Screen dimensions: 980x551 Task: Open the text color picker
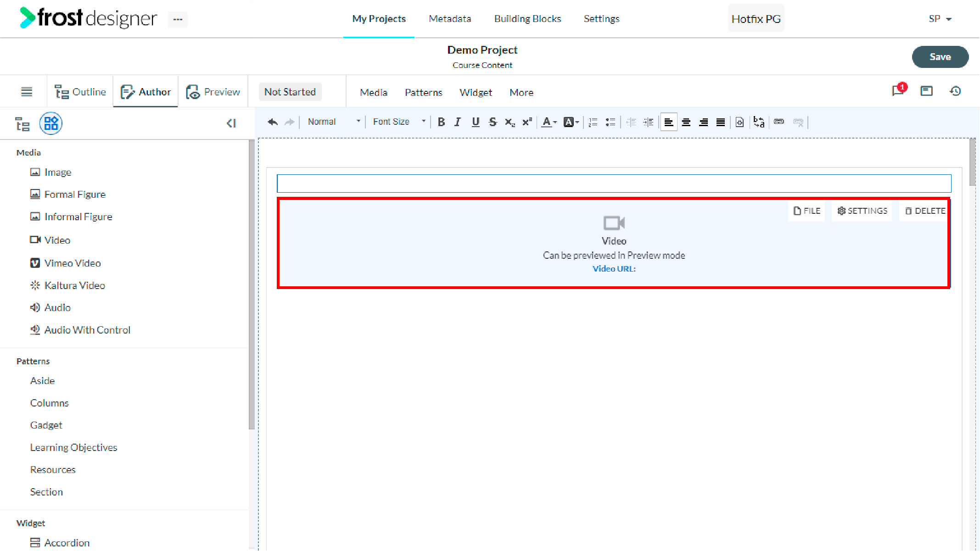pyautogui.click(x=549, y=122)
